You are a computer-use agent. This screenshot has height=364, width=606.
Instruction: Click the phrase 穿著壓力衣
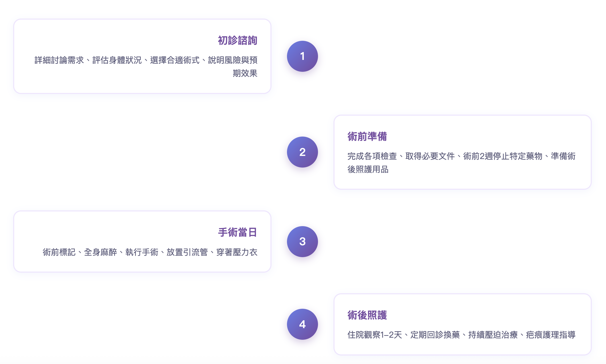(237, 252)
